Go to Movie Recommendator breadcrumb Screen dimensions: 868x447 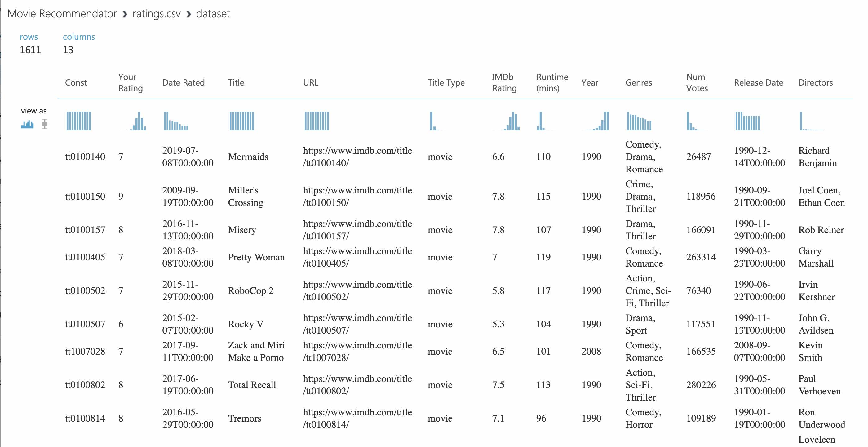coord(62,14)
